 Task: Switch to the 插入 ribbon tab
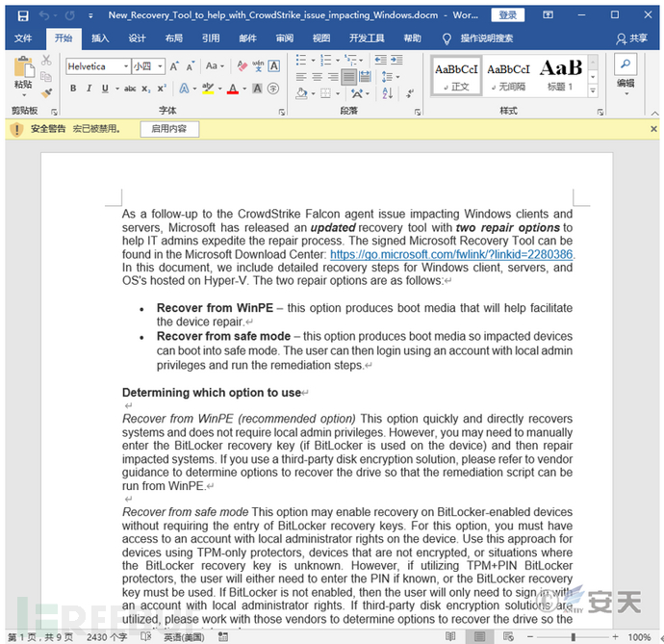pos(100,39)
